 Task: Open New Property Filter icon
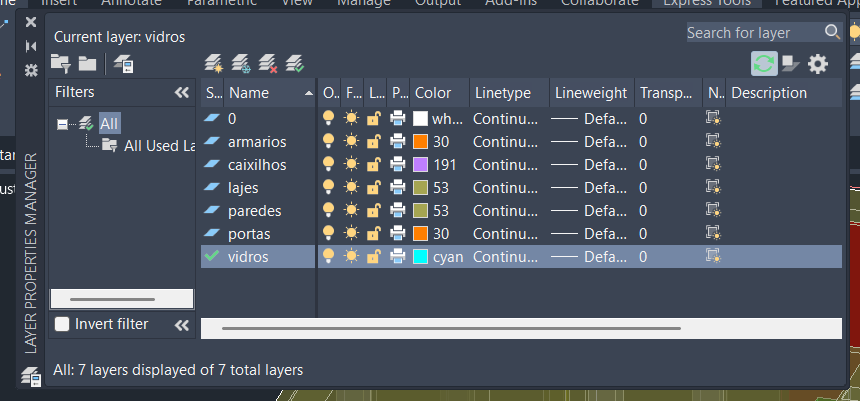pos(61,64)
